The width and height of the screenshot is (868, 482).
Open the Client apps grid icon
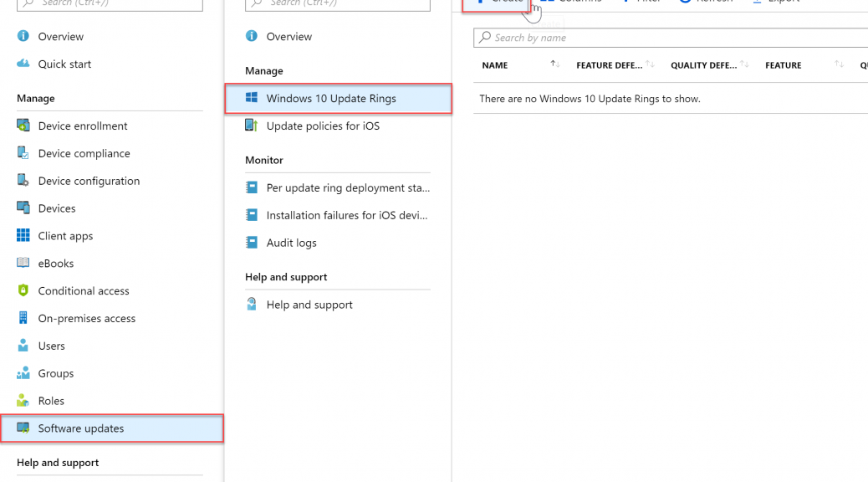click(x=23, y=235)
